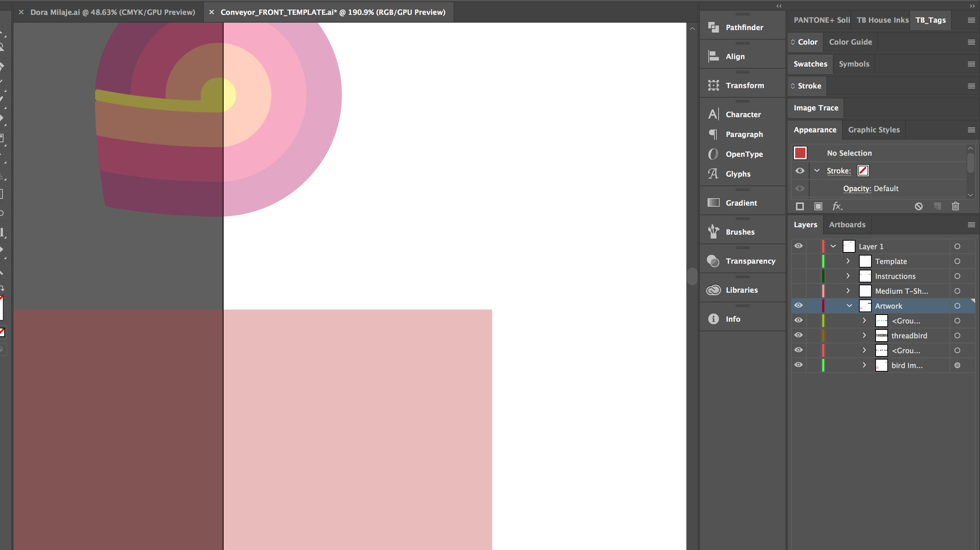The image size is (980, 550).
Task: Open the Libraries panel icon
Action: pyautogui.click(x=713, y=290)
